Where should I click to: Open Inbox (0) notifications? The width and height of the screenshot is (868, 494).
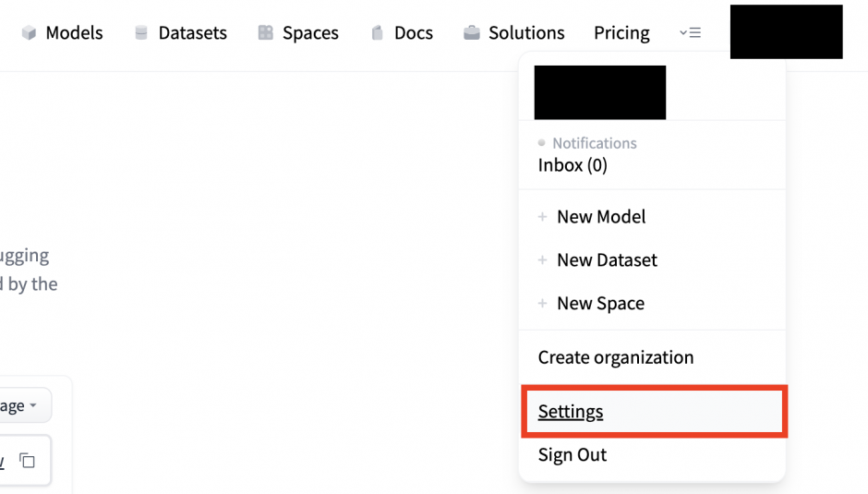(x=573, y=165)
